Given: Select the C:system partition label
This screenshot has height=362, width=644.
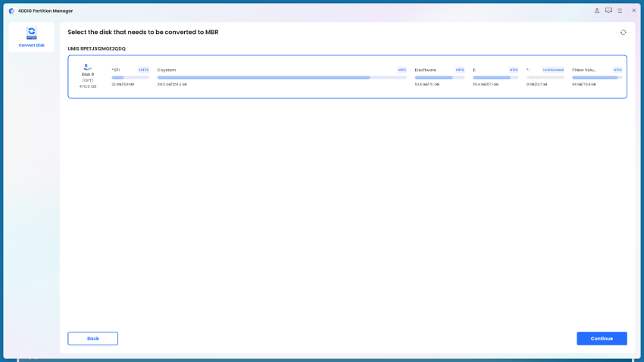Looking at the screenshot, I should 167,70.
